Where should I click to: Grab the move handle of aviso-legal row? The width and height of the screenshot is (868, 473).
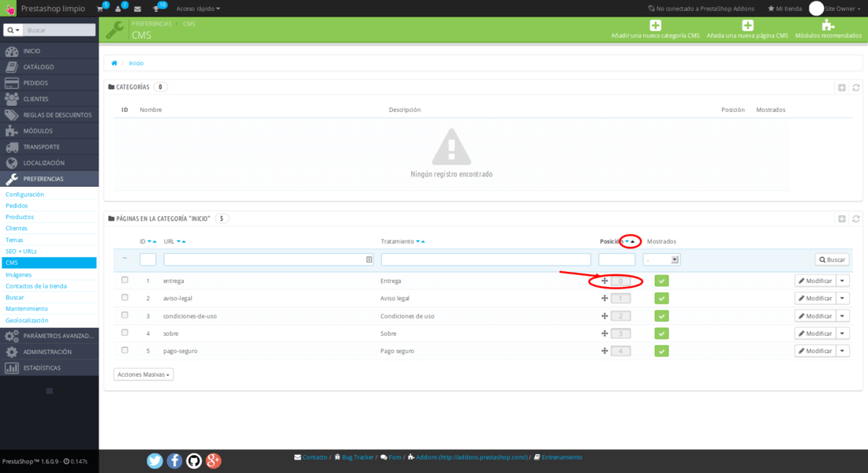[x=604, y=298]
